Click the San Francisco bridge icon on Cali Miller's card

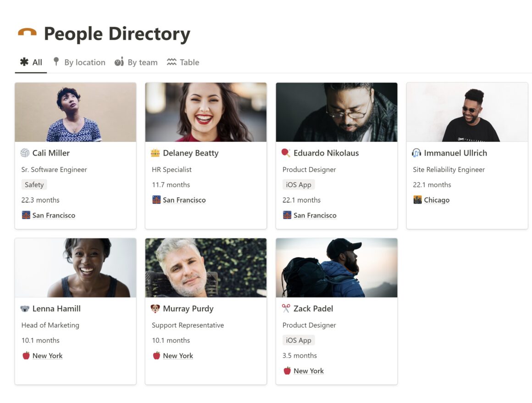pos(26,215)
